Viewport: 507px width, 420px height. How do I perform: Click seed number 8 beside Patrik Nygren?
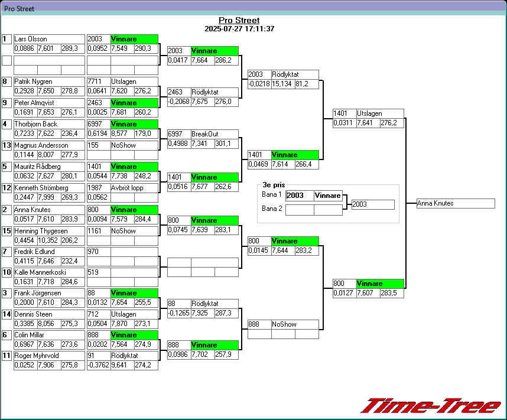6,82
